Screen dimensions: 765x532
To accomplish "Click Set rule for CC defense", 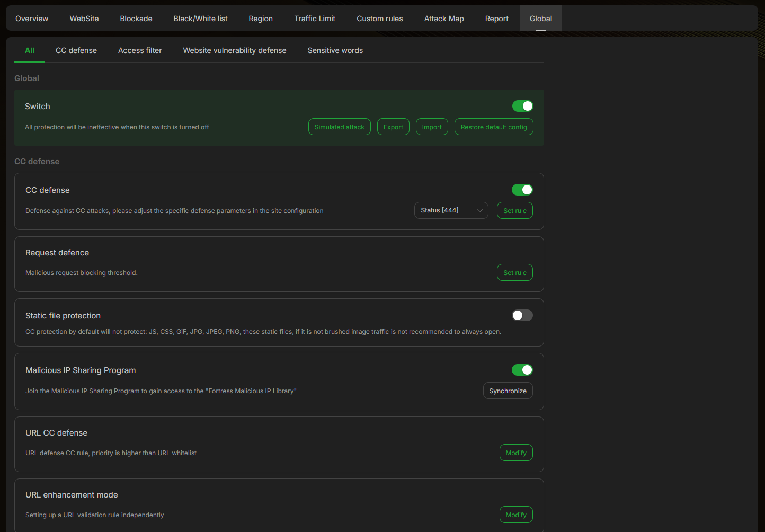I will (514, 210).
